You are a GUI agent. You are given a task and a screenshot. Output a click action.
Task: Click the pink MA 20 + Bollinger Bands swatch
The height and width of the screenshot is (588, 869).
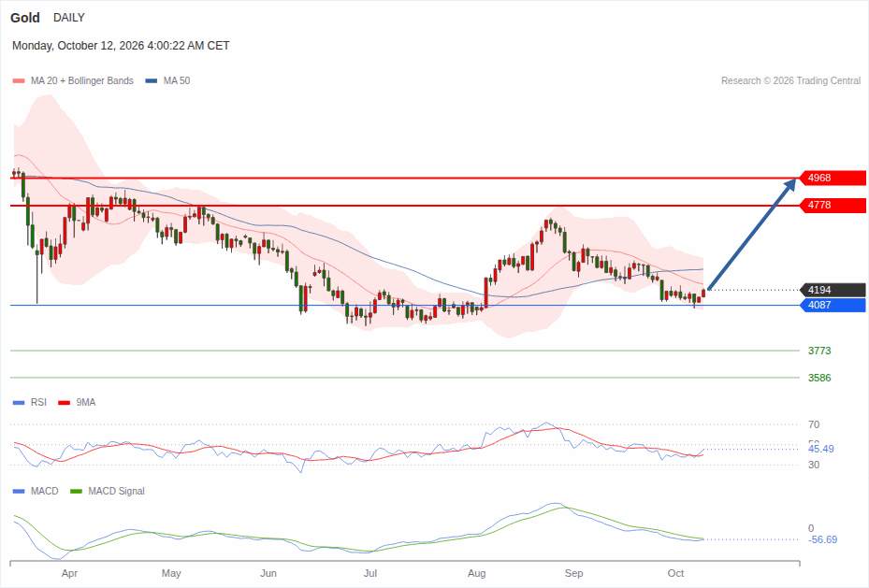coord(19,80)
